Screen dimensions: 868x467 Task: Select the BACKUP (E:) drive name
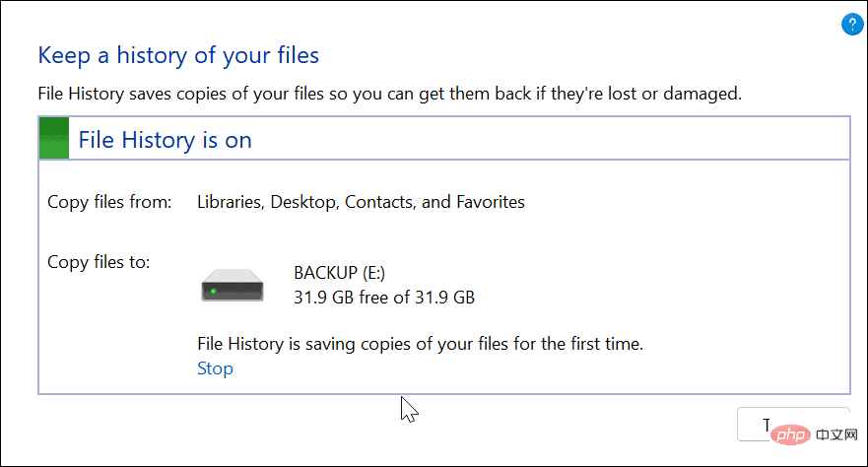(x=339, y=273)
